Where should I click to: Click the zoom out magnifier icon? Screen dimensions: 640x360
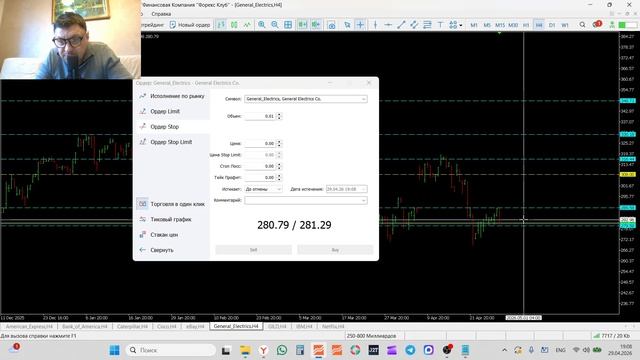275,25
